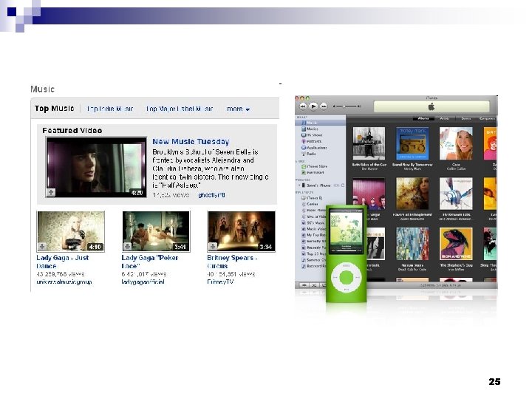Open the Lady Gaga - Just Dance title link
The width and height of the screenshot is (532, 399).
[x=62, y=262]
